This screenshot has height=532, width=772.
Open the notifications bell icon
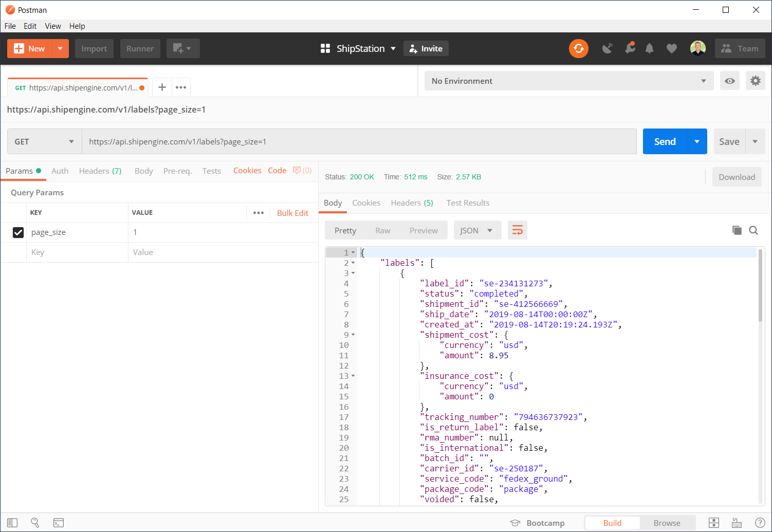click(650, 48)
